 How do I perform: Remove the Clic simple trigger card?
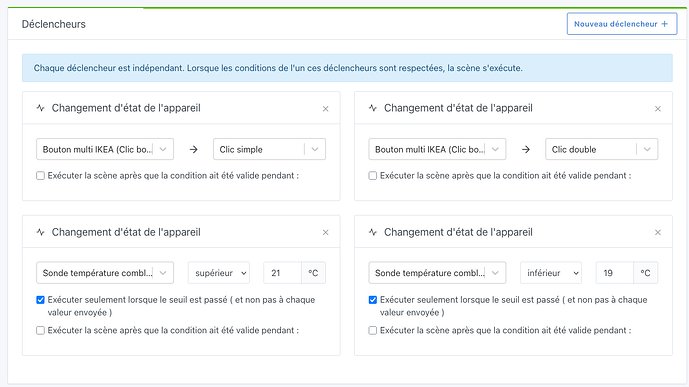tap(325, 109)
